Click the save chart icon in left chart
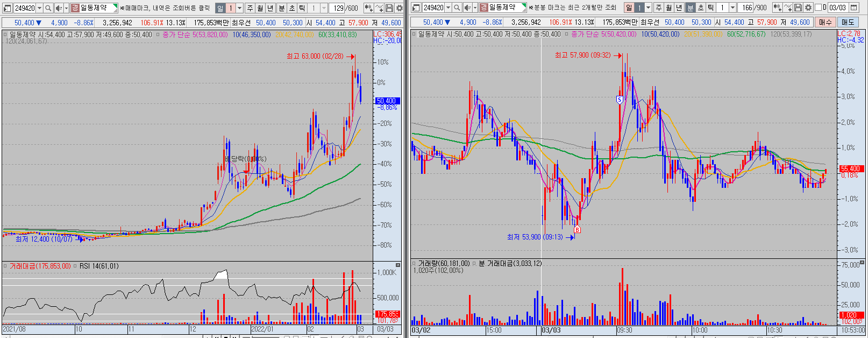868x338 pixels. click(389, 8)
